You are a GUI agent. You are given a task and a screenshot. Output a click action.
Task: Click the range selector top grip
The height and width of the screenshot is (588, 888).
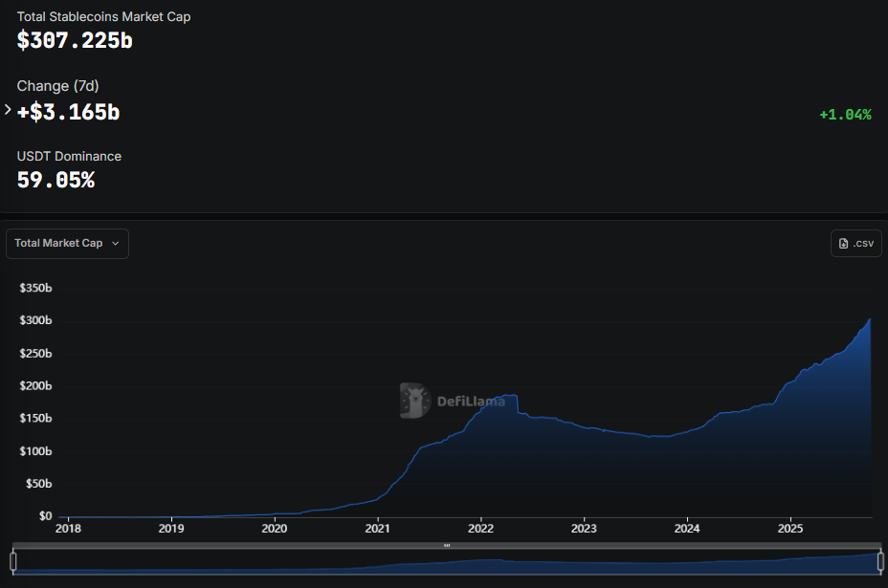tap(447, 546)
